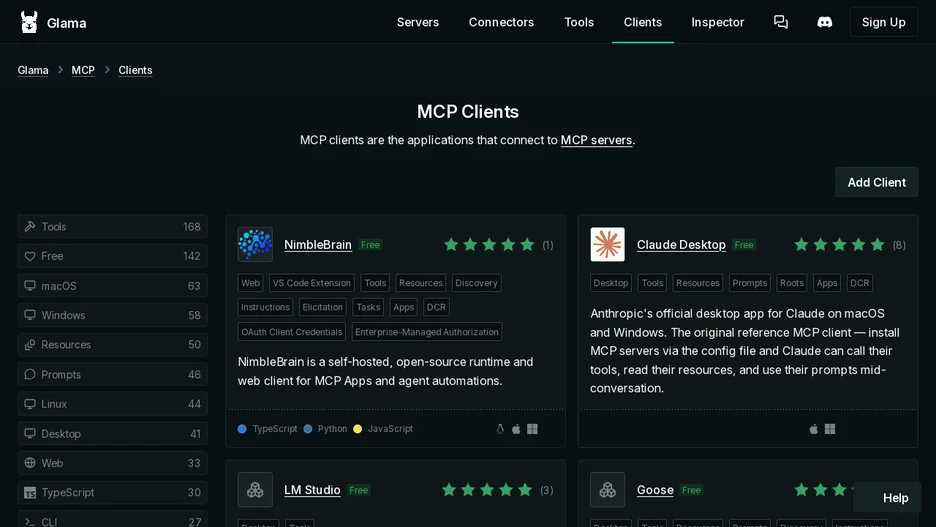
Task: Click the Goose placeholder icon
Action: (x=607, y=489)
